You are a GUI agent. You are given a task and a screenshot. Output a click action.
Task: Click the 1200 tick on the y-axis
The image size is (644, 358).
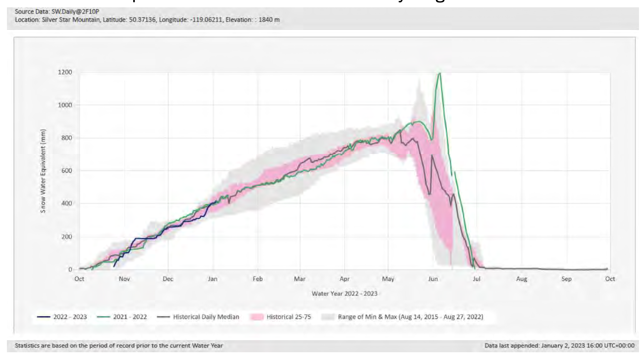(x=65, y=72)
